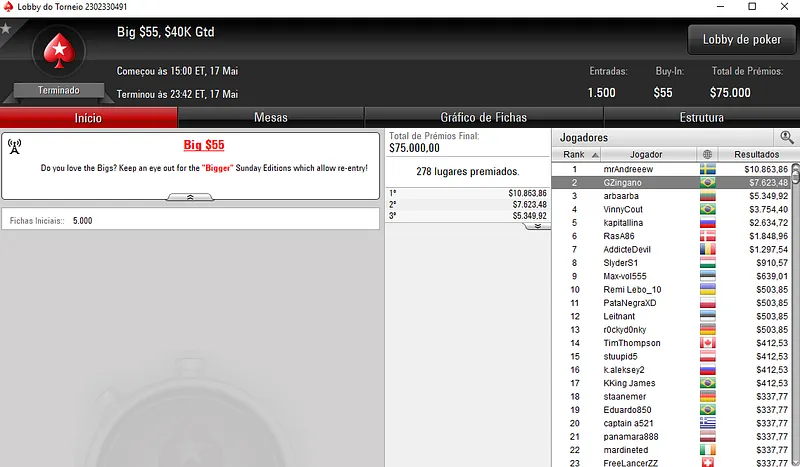Click the favorite star icon
The image size is (800, 467).
pyautogui.click(x=6, y=28)
